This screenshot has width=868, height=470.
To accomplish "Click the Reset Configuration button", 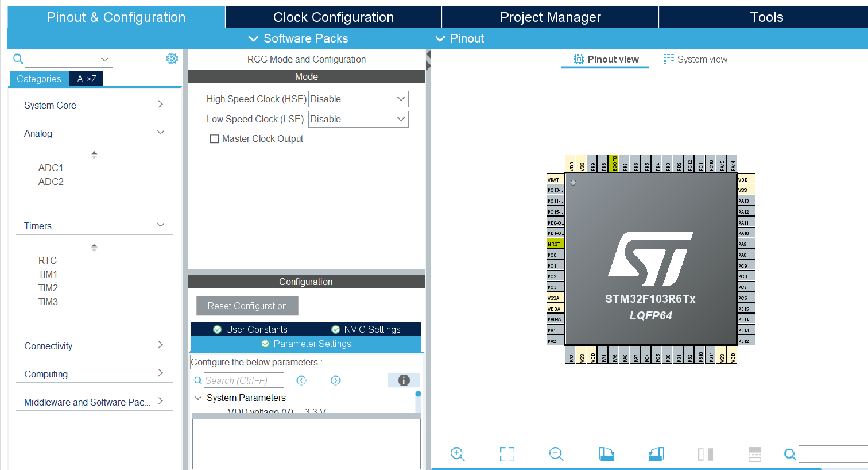I will coord(247,306).
